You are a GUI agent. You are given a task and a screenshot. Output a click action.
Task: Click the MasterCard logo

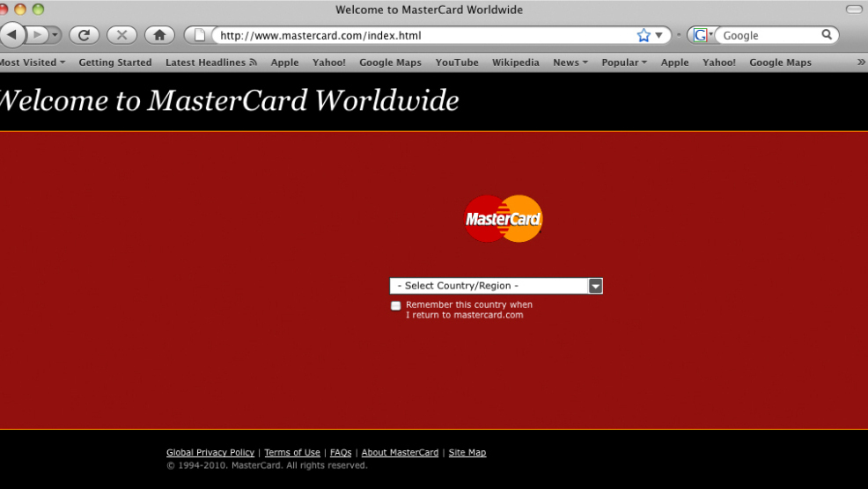tap(503, 218)
